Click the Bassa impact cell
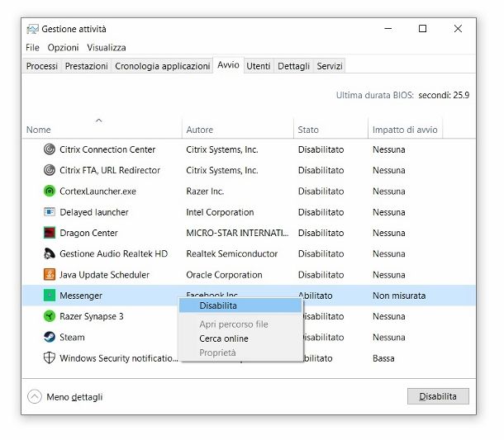 click(x=383, y=358)
